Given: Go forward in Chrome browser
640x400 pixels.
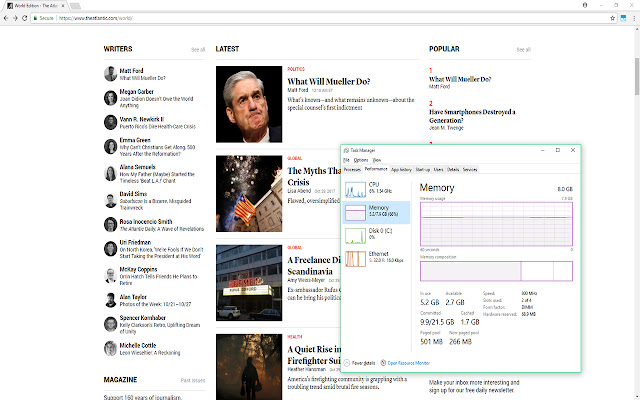Looking at the screenshot, I should [x=15, y=18].
